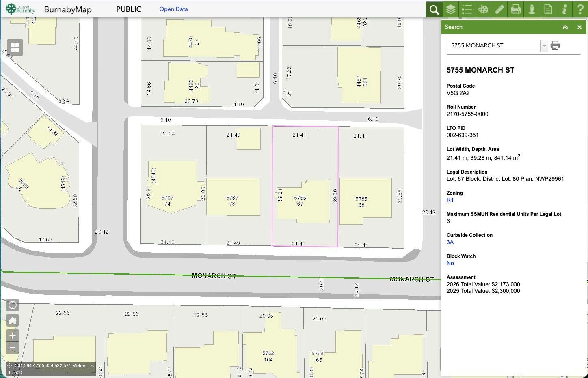Print the search result details
The width and height of the screenshot is (588, 378).
[x=555, y=45]
